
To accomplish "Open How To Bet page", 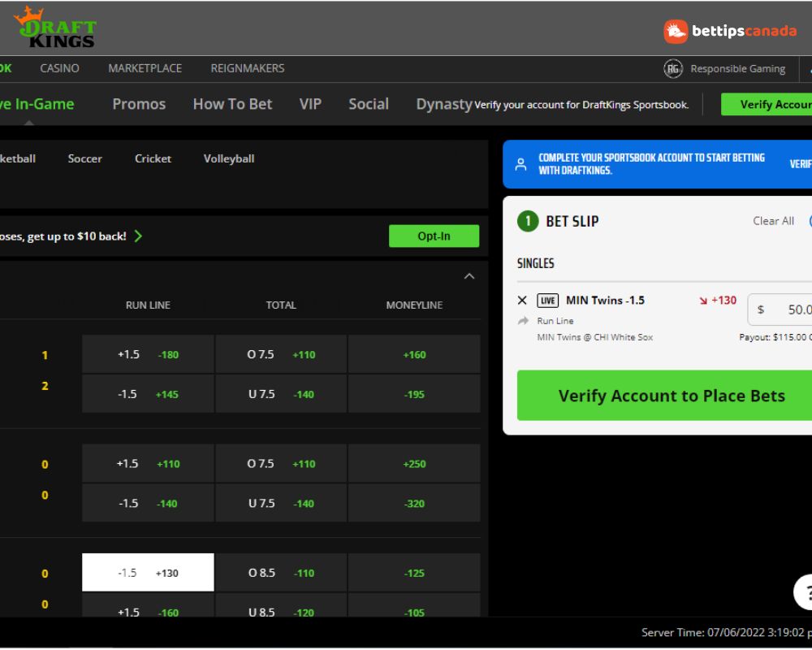I will point(232,104).
